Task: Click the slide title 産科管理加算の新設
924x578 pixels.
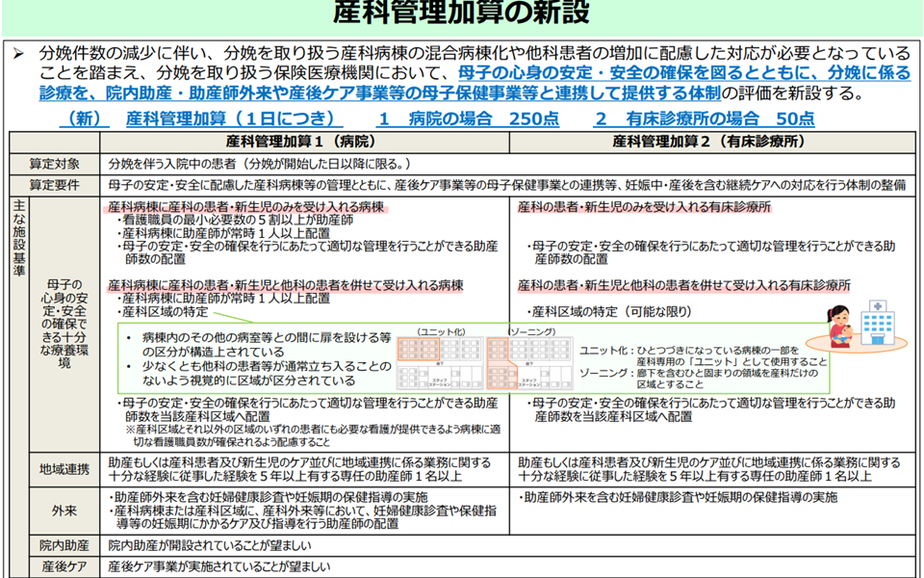Action: (x=461, y=14)
